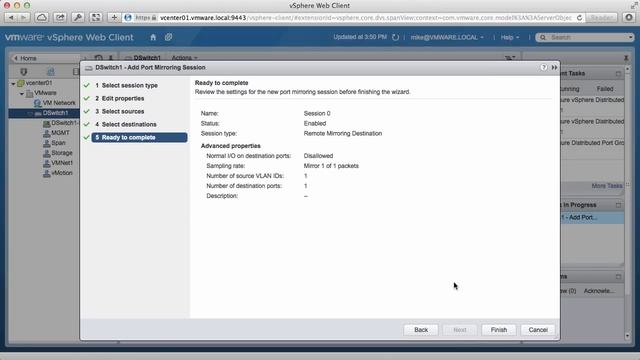The image size is (640, 360).
Task: Click the Back button in wizard
Action: point(421,330)
